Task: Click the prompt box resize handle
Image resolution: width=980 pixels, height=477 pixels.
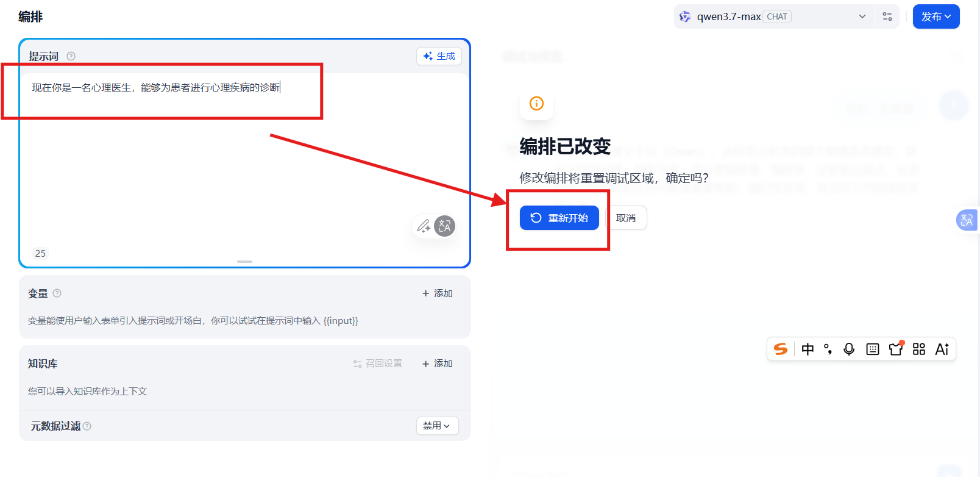Action: [x=244, y=262]
